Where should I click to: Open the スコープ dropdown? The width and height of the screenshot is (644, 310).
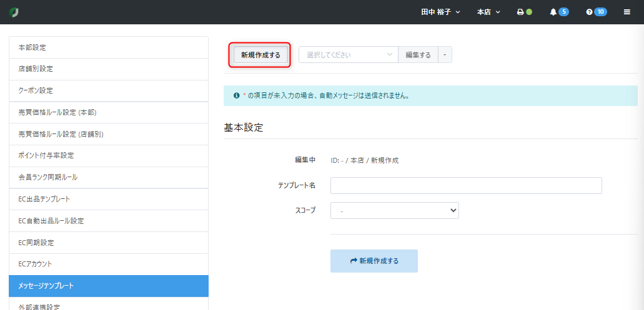(395, 211)
